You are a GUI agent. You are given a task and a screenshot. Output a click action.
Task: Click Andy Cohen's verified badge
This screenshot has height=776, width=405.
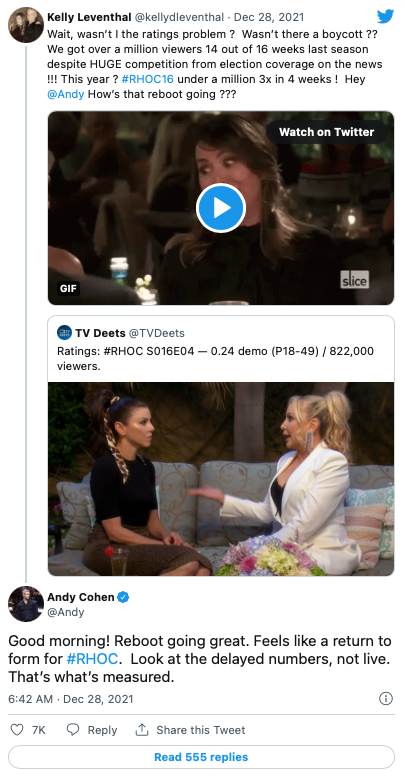pos(124,597)
